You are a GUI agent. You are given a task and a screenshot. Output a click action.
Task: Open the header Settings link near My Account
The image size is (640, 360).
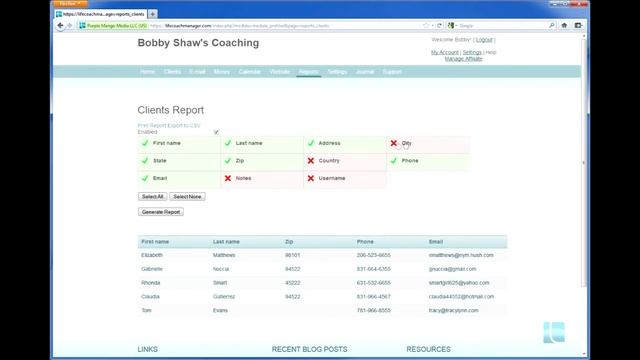click(x=472, y=52)
